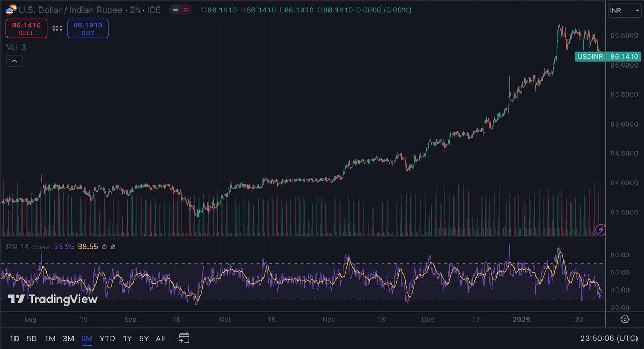Image resolution: width=644 pixels, height=349 pixels.
Task: Open chart settings hexagon gear icon
Action: 625,320
